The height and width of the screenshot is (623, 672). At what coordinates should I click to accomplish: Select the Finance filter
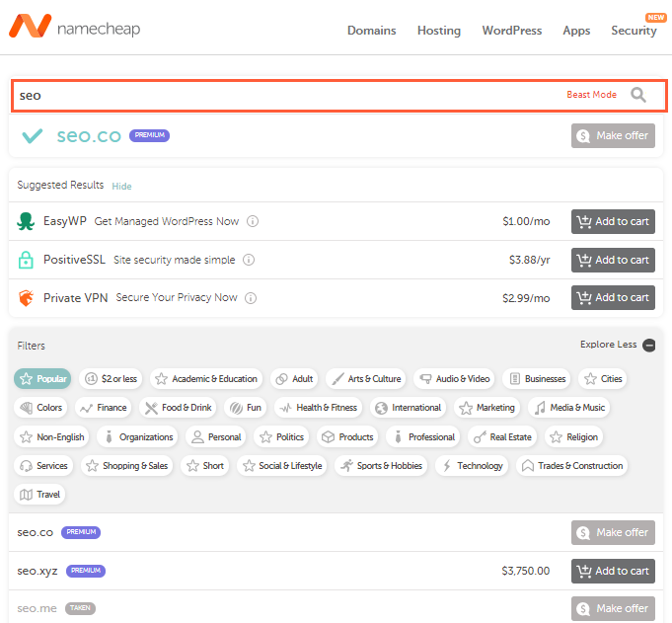104,408
